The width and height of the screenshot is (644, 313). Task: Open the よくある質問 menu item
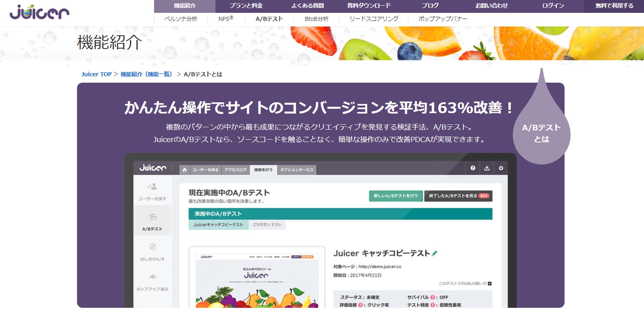307,6
